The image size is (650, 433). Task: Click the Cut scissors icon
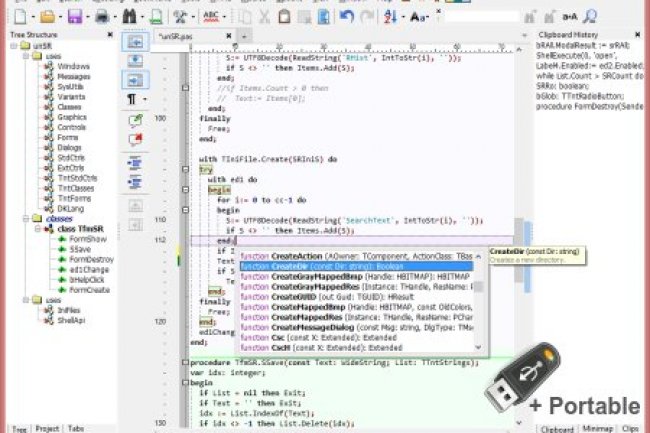[x=263, y=17]
